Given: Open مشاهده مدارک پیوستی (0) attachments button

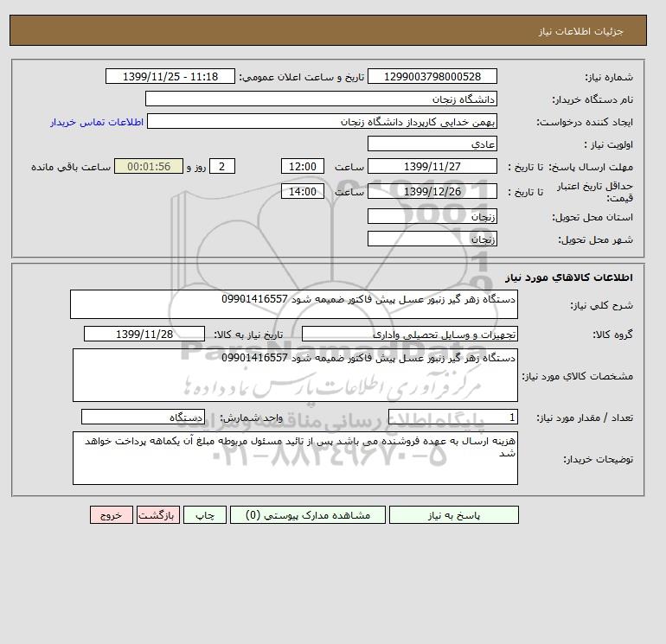Looking at the screenshot, I should pyautogui.click(x=308, y=514).
